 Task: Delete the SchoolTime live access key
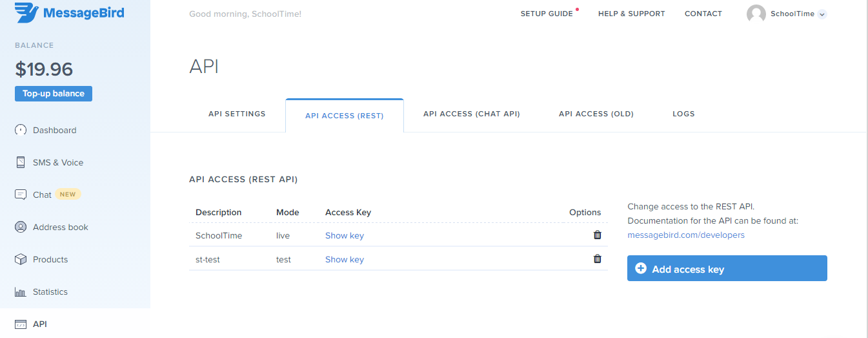598,235
